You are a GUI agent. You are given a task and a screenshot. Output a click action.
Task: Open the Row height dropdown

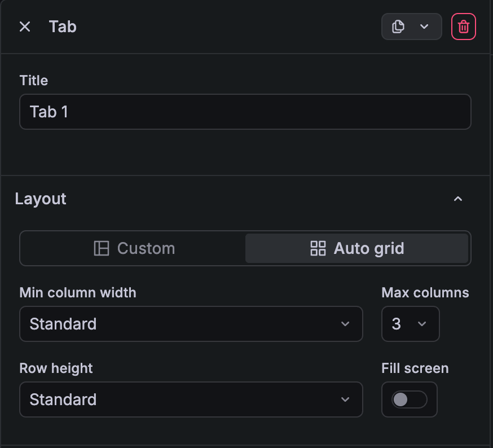click(x=191, y=399)
